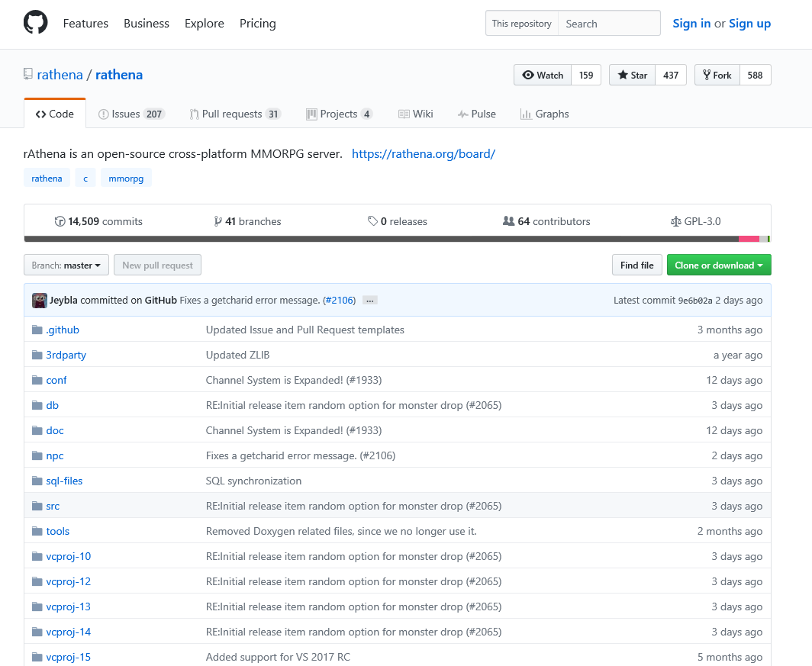The image size is (812, 666).
Task: Click the gray segment of the language bar
Action: [x=763, y=239]
